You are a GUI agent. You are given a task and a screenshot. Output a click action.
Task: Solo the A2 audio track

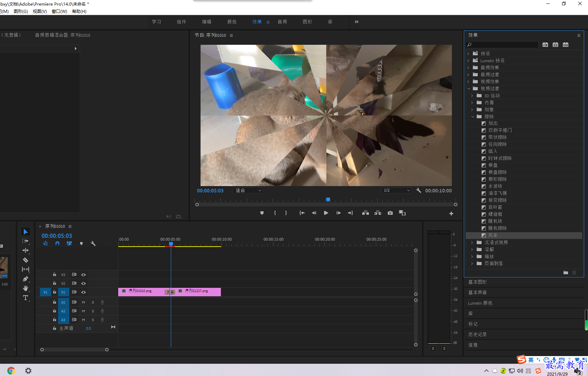tap(93, 311)
